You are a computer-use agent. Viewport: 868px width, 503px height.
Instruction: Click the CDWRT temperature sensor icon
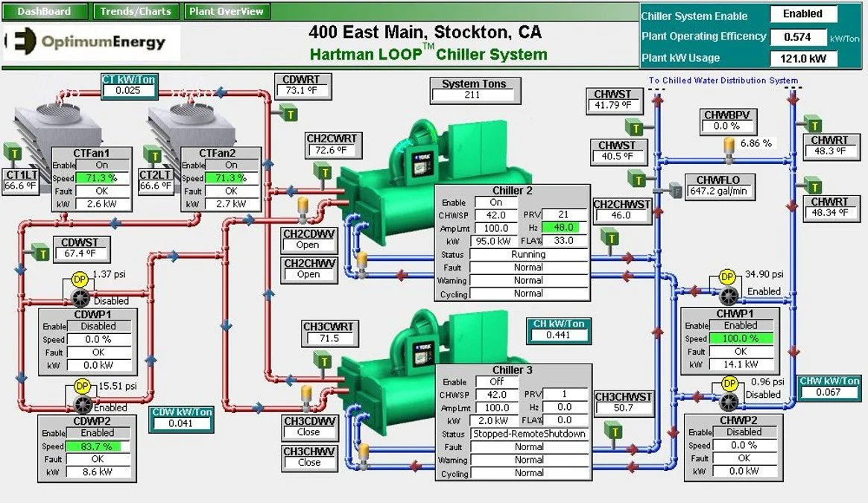(x=288, y=113)
